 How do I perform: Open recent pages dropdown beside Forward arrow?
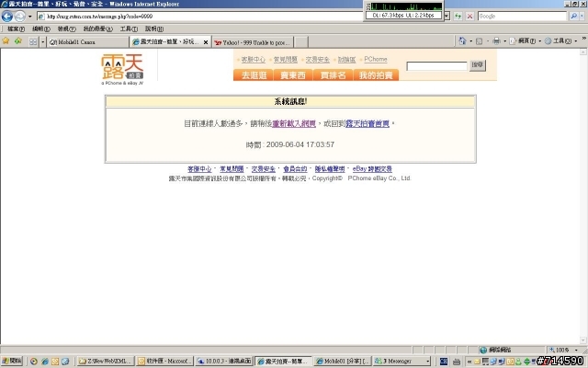30,17
